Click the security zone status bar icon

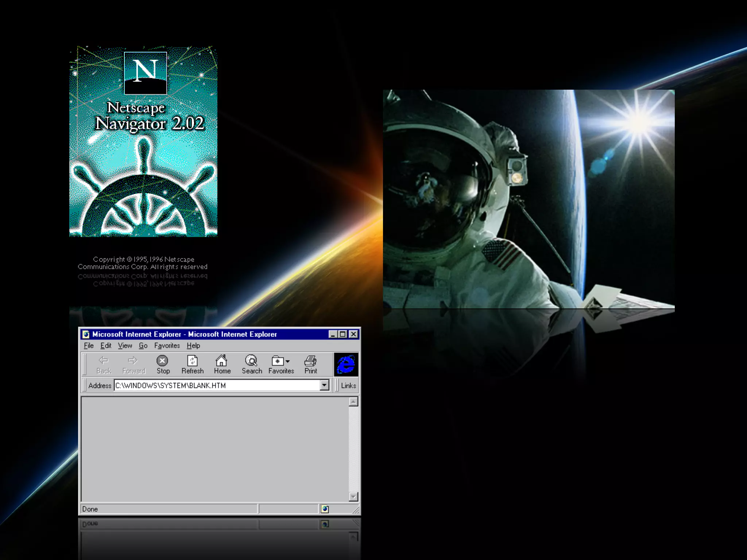pos(325,509)
